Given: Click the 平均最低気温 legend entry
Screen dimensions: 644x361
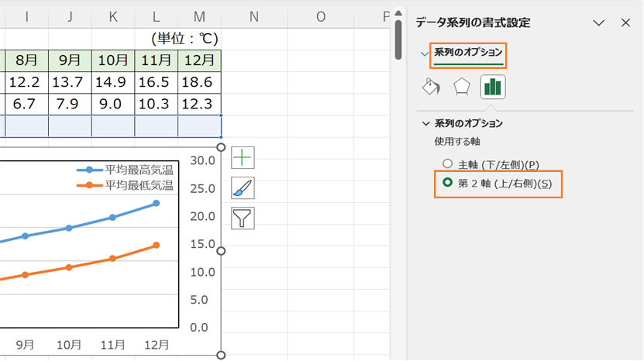Looking at the screenshot, I should [x=125, y=185].
